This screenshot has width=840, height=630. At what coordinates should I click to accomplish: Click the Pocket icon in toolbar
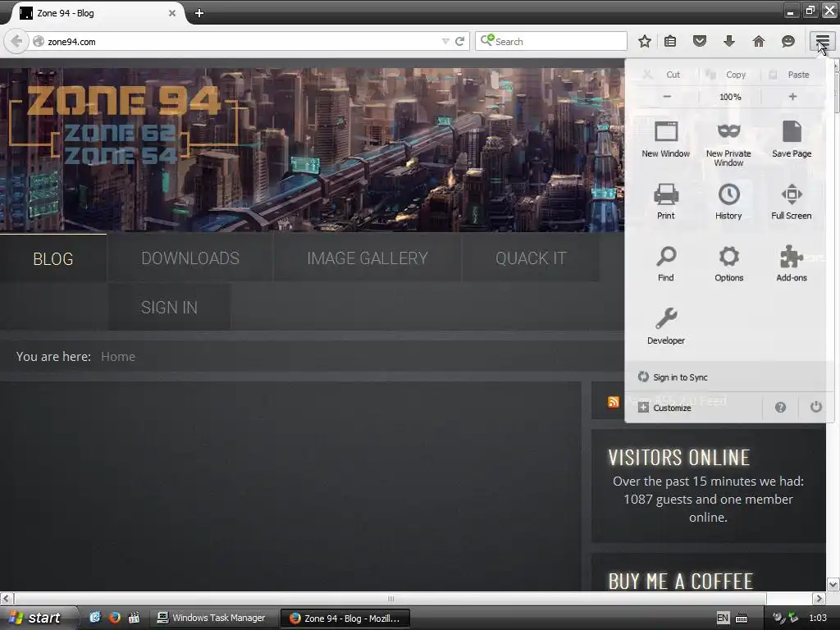[x=700, y=41]
